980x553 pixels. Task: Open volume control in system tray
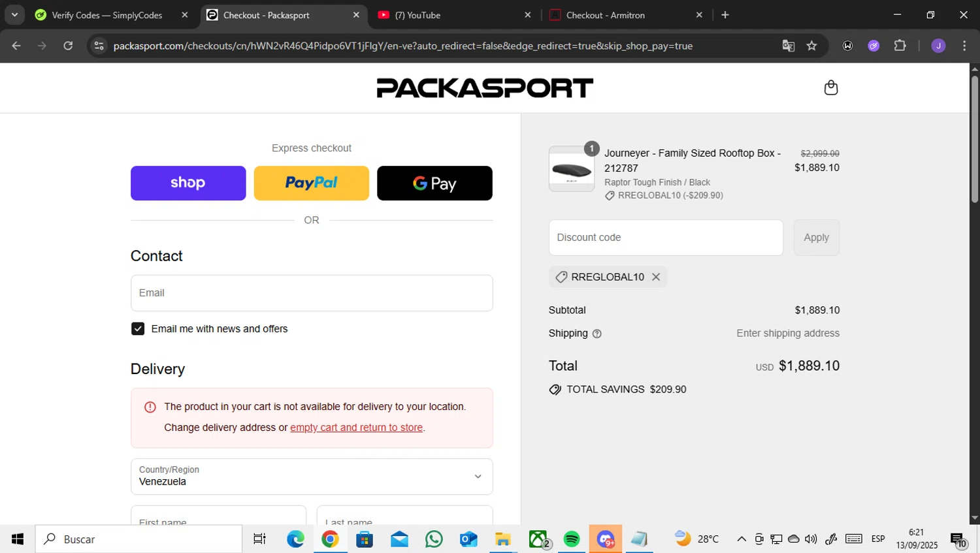coord(811,539)
